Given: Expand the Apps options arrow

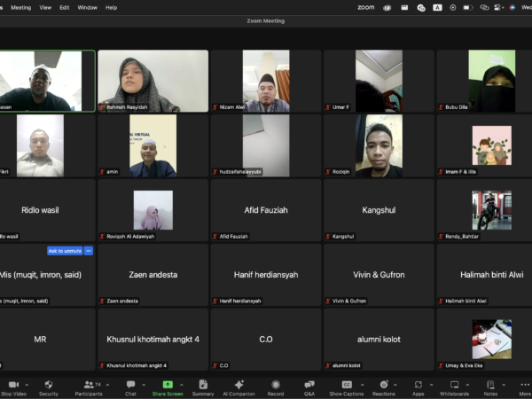Looking at the screenshot, I should 431,385.
